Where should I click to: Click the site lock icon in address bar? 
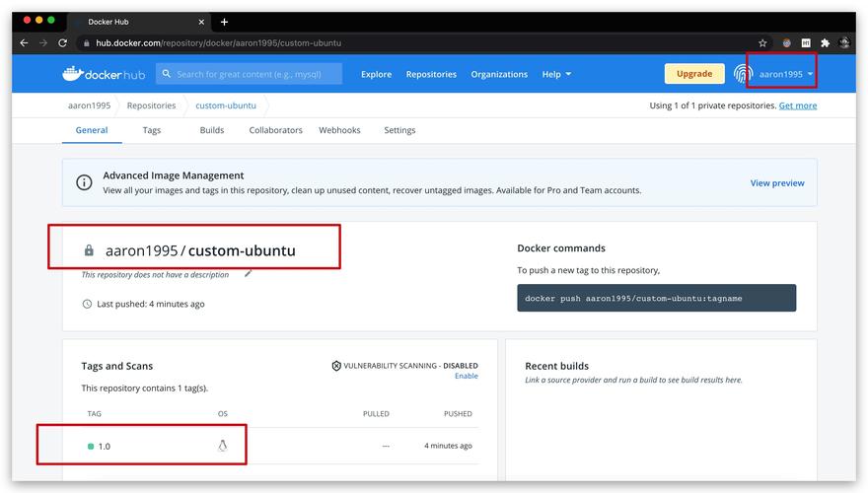pyautogui.click(x=87, y=42)
